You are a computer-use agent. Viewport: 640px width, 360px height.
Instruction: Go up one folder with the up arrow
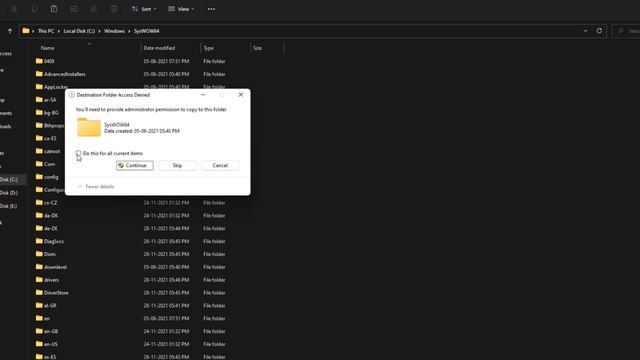10,31
